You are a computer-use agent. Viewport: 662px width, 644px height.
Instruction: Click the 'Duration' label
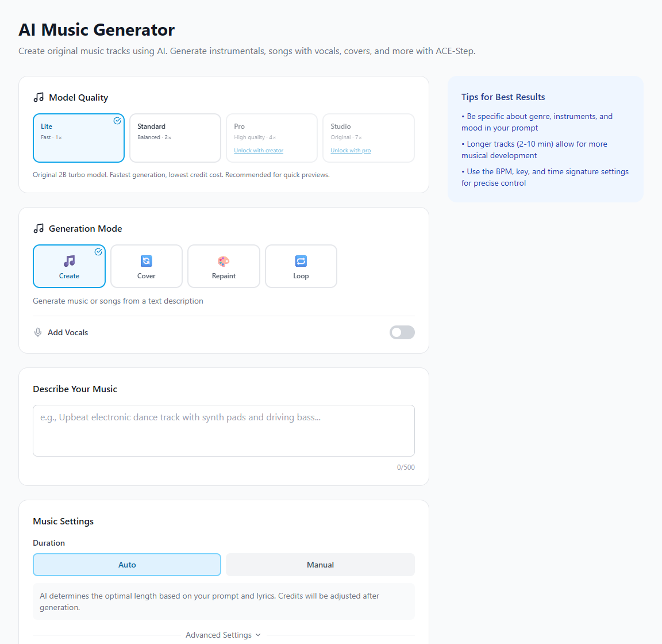(x=49, y=543)
